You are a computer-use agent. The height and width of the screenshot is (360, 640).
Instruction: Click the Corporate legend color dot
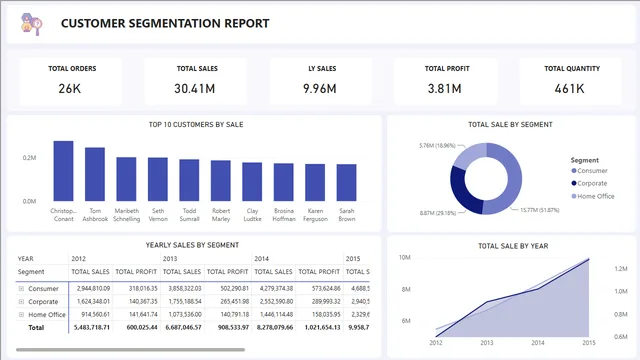pos(574,183)
